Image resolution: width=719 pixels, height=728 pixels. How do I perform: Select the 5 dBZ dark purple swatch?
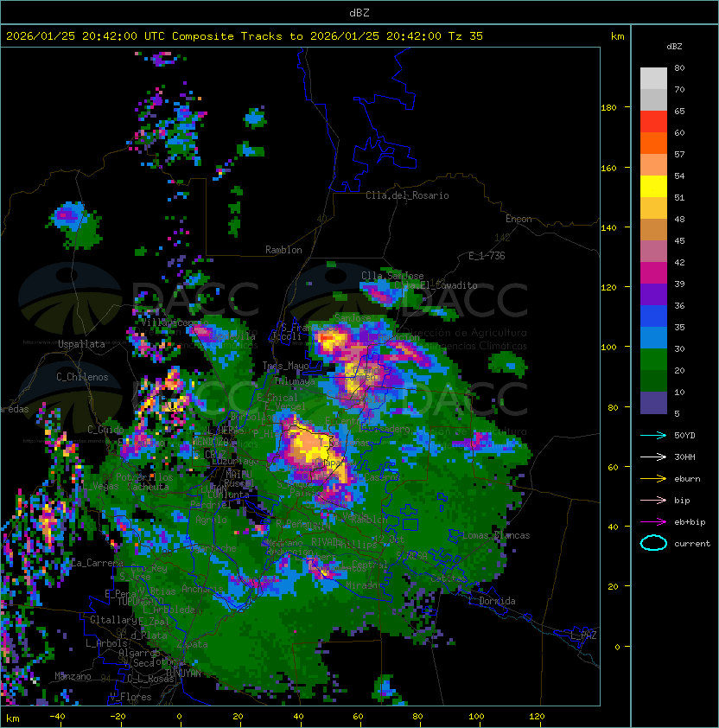[653, 403]
